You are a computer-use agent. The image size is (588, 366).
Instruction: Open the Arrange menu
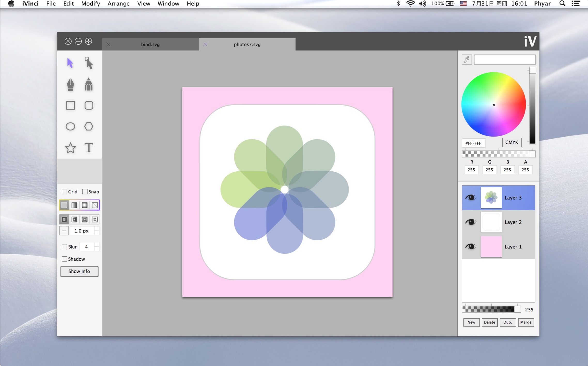point(118,4)
